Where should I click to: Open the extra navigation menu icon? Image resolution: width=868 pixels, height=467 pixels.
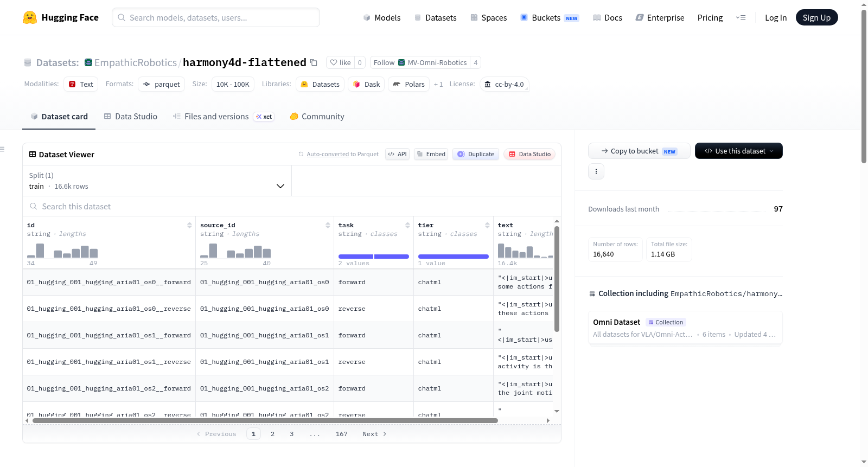[x=741, y=17]
